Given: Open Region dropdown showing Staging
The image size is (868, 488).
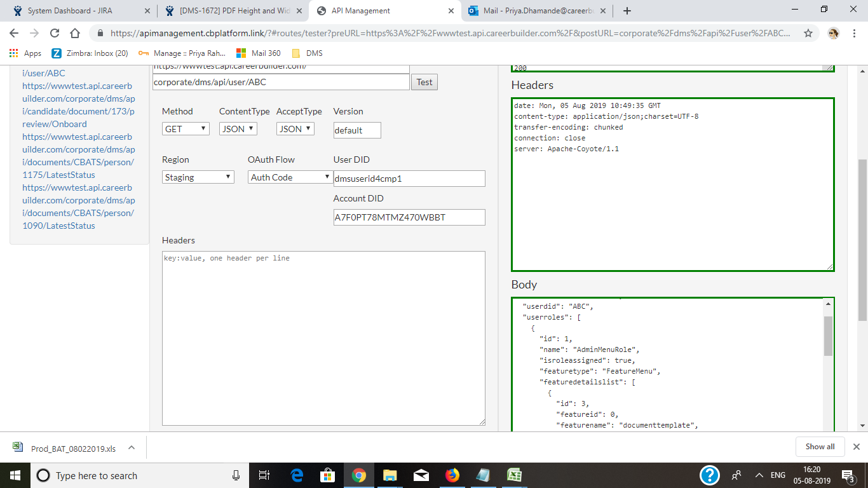Looking at the screenshot, I should [198, 177].
